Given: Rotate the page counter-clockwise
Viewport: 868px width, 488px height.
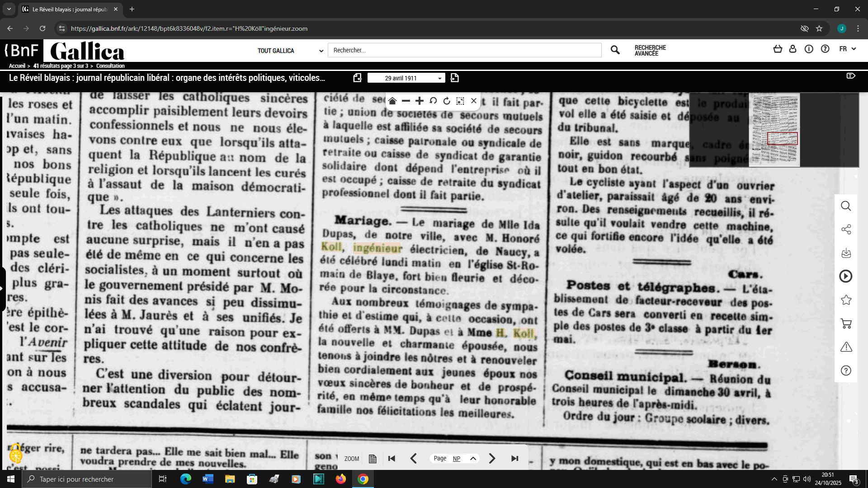Looking at the screenshot, I should coord(433,101).
